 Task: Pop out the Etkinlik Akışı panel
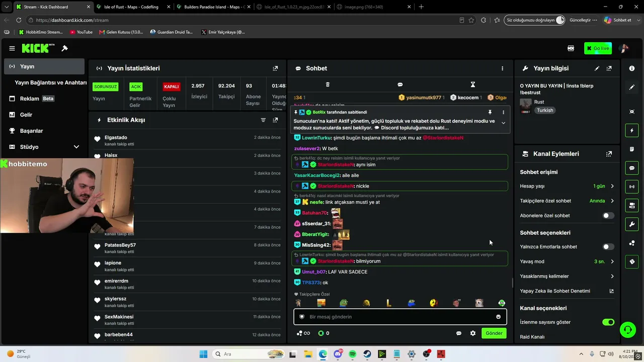tap(275, 120)
